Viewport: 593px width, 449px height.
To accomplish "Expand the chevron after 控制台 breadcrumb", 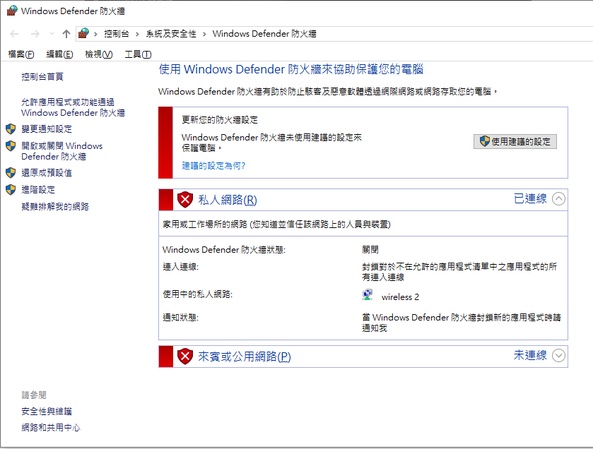I will tap(137, 34).
